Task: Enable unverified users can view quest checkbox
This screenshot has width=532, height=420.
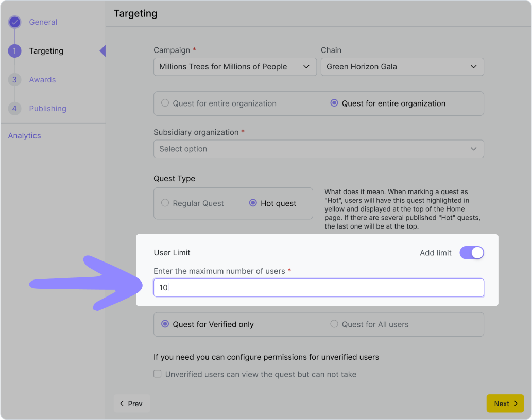Action: [x=158, y=374]
